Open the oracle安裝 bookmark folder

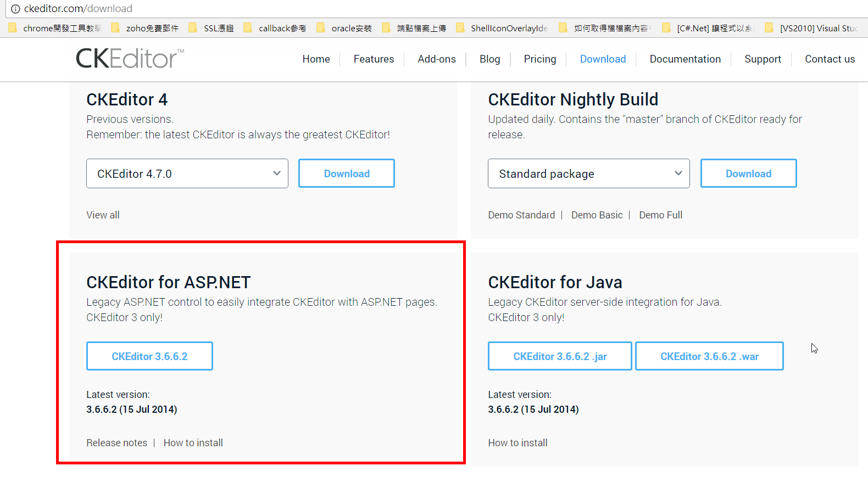pos(344,28)
